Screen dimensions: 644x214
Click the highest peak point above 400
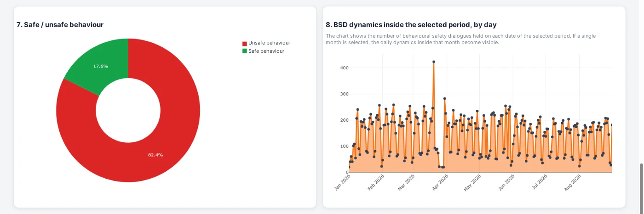point(433,62)
